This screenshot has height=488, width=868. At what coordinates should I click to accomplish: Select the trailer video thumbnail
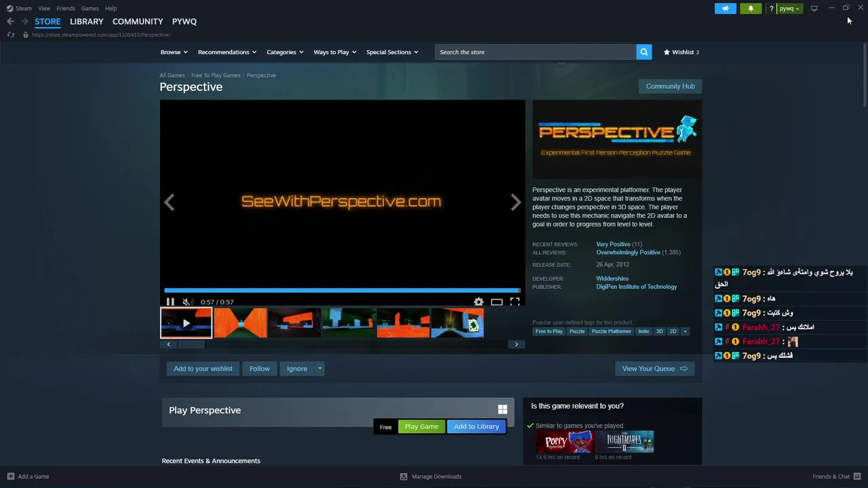[186, 323]
